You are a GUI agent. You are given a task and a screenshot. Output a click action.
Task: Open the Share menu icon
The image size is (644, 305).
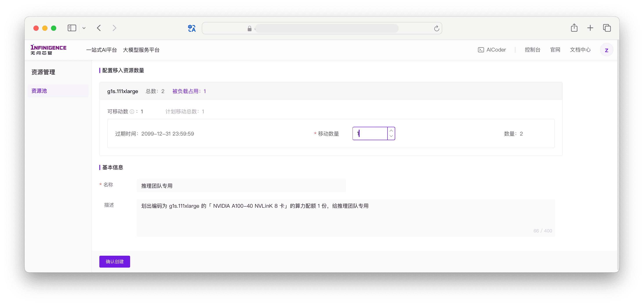coord(574,28)
